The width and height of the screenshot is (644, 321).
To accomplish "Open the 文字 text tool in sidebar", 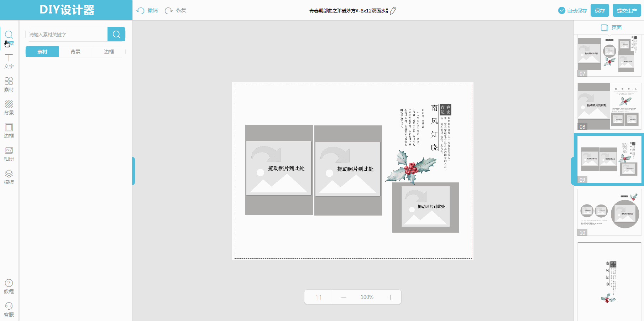I will (x=9, y=61).
